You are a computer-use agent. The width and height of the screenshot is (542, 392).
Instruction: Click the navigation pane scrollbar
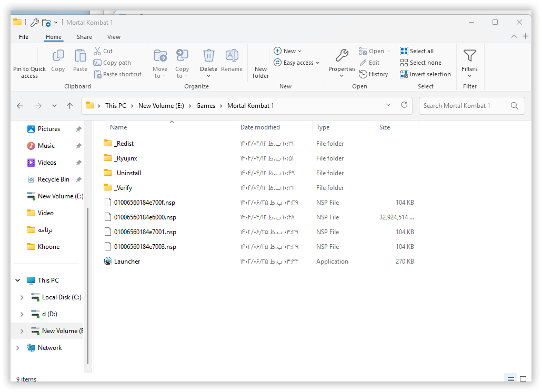click(x=88, y=285)
